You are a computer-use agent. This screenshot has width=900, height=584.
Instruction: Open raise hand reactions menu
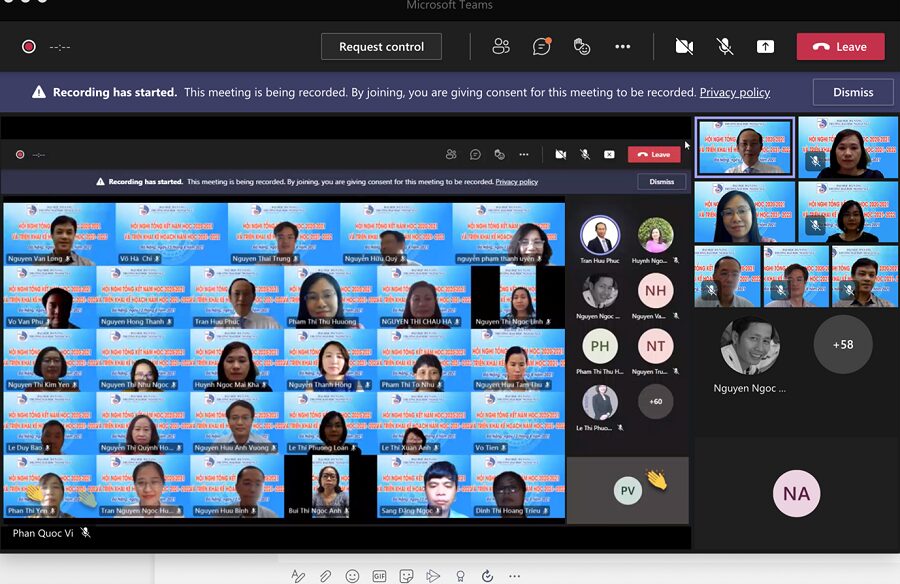point(582,47)
